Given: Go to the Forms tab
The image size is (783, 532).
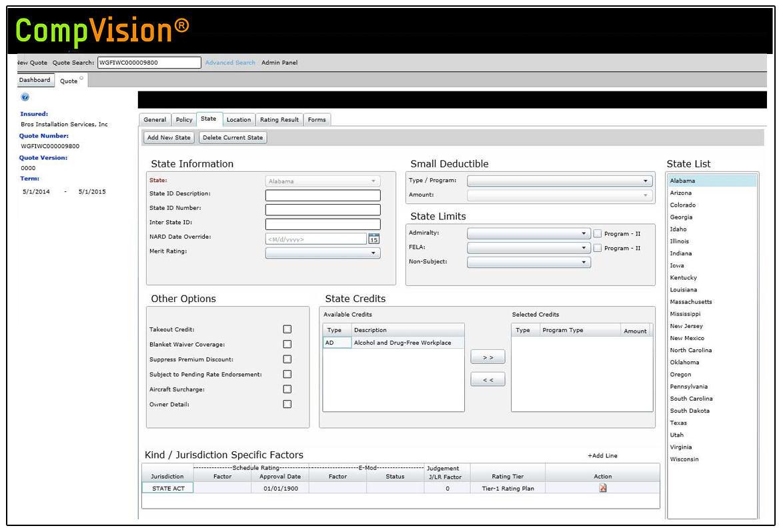Looking at the screenshot, I should [317, 120].
